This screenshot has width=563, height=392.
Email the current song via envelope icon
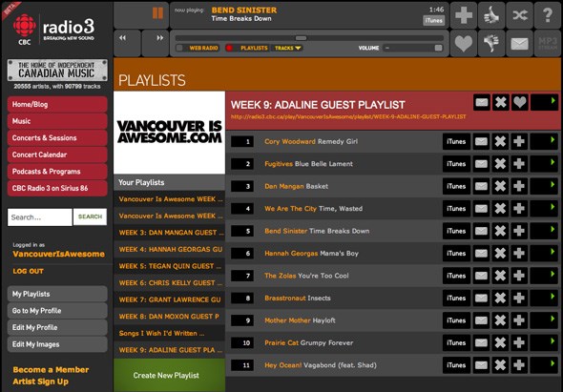coord(519,43)
